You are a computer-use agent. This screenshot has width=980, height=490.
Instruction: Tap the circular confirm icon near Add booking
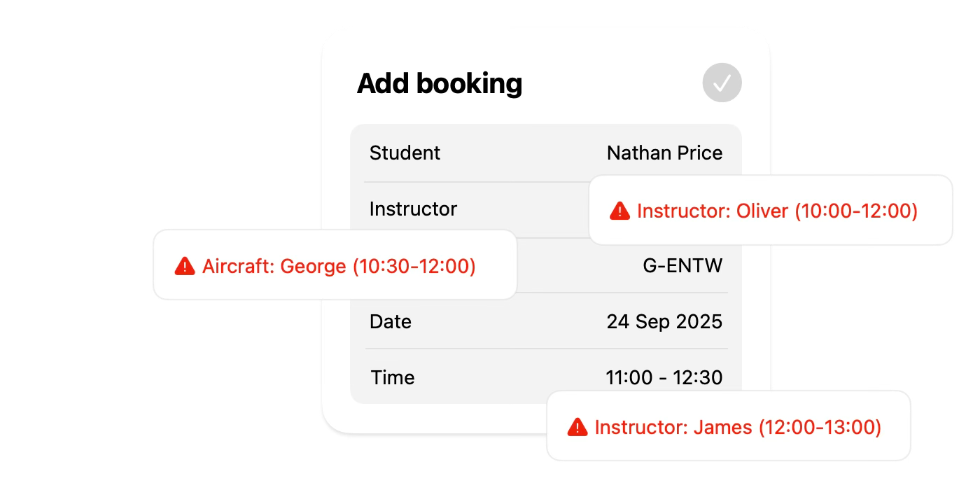[722, 83]
